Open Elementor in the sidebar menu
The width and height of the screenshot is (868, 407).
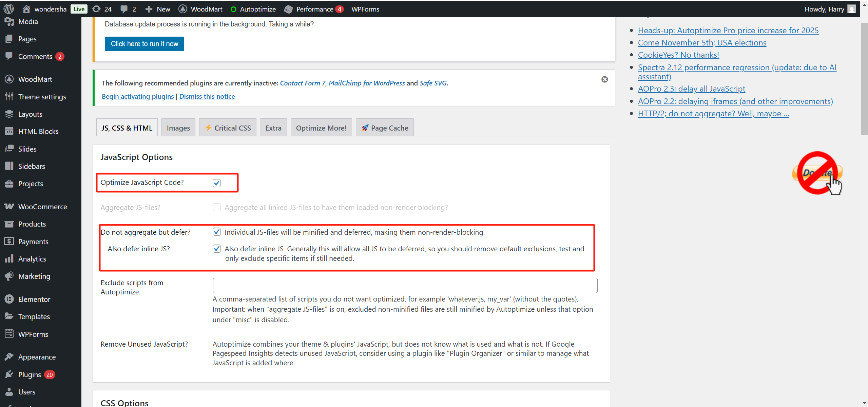[34, 299]
